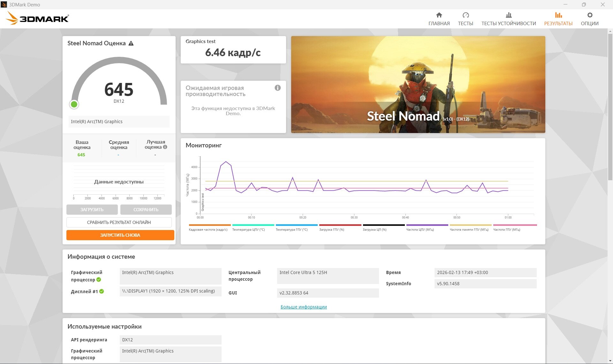This screenshot has height=364, width=613.
Task: Open the Больше информации link
Action: 303,307
